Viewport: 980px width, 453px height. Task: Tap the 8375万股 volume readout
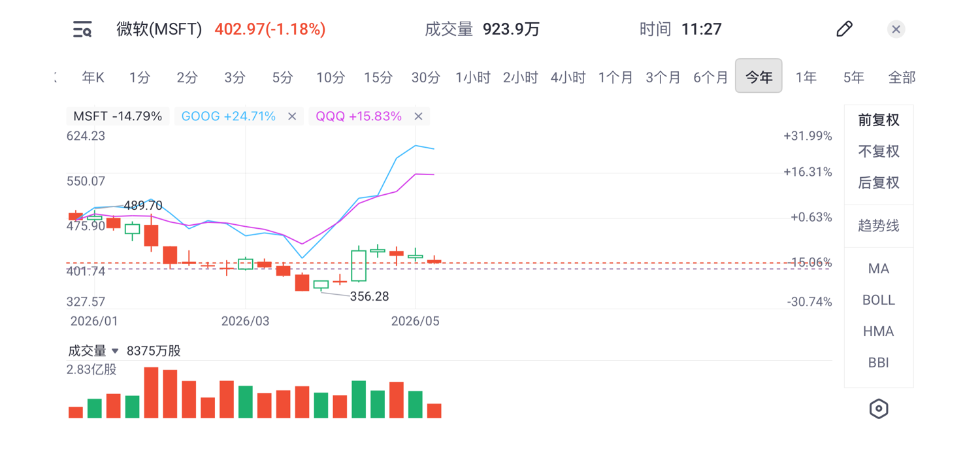click(x=154, y=351)
